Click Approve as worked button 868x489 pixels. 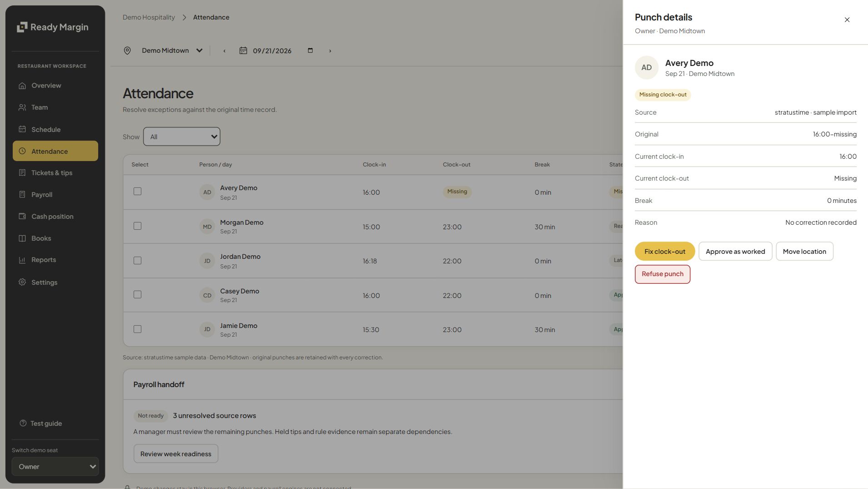coord(735,251)
